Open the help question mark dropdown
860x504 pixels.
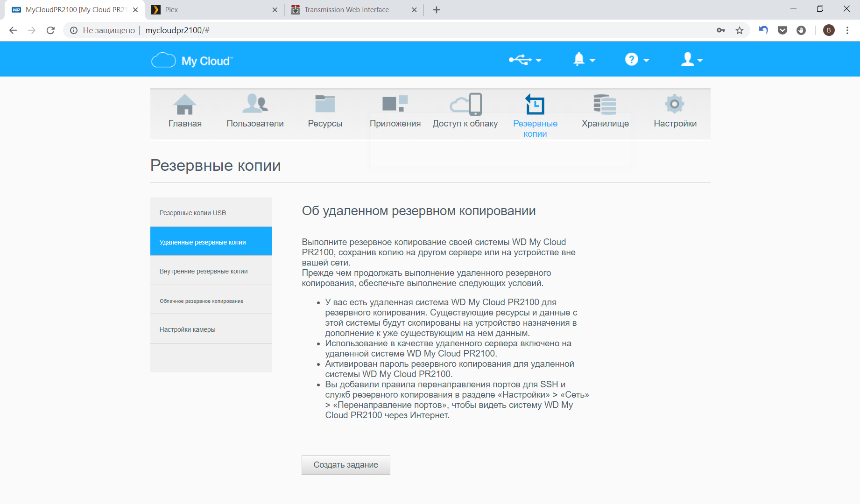pyautogui.click(x=637, y=60)
